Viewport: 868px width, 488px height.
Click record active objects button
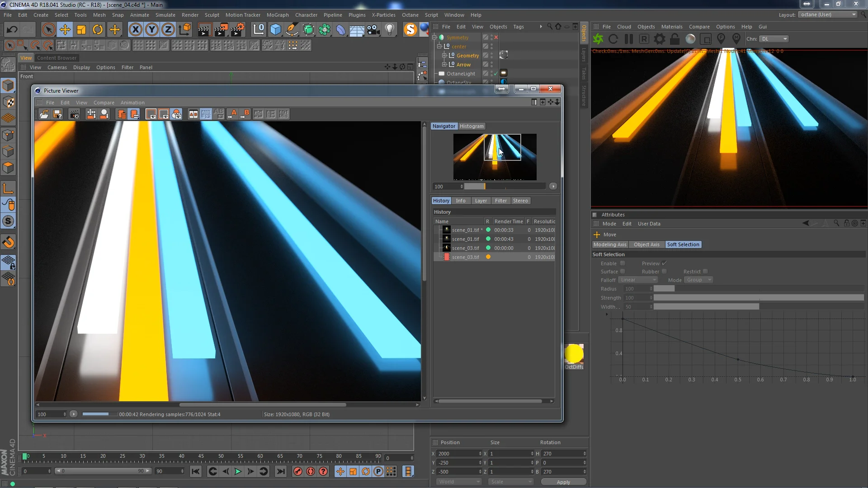click(x=297, y=471)
